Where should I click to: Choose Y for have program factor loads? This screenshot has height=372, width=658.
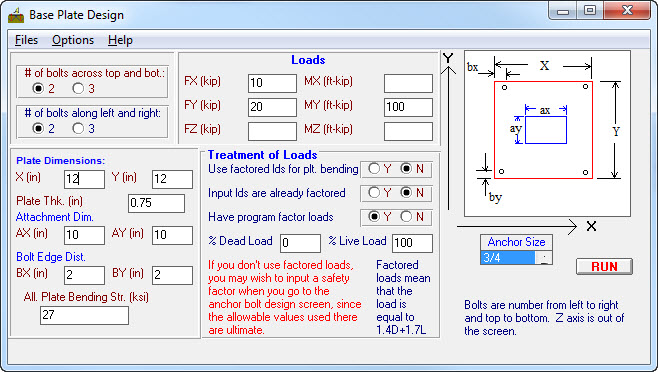click(x=374, y=217)
